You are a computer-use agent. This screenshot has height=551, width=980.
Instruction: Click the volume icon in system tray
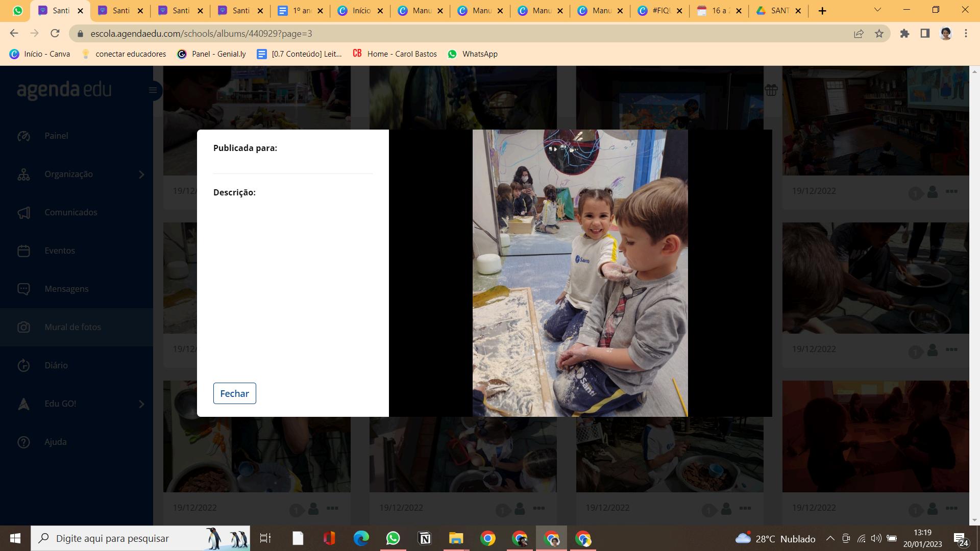pos(876,538)
